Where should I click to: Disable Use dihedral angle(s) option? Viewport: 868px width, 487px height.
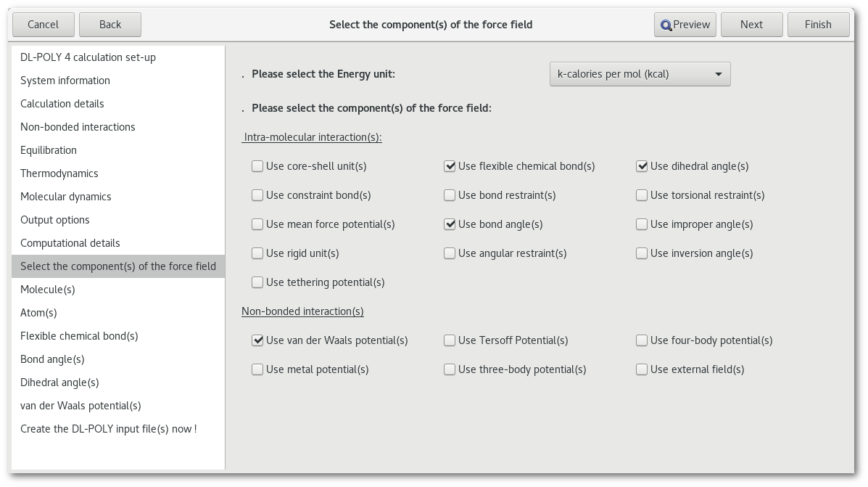coord(642,166)
